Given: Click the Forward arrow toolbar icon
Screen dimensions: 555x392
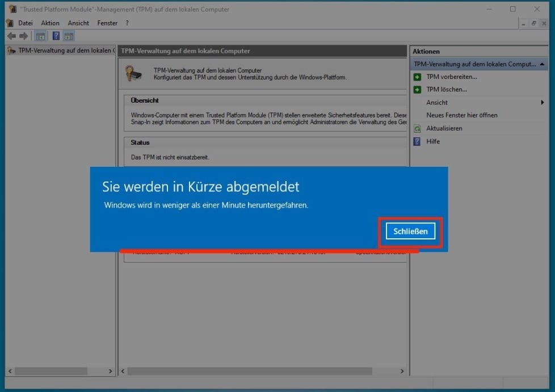Looking at the screenshot, I should point(24,36).
